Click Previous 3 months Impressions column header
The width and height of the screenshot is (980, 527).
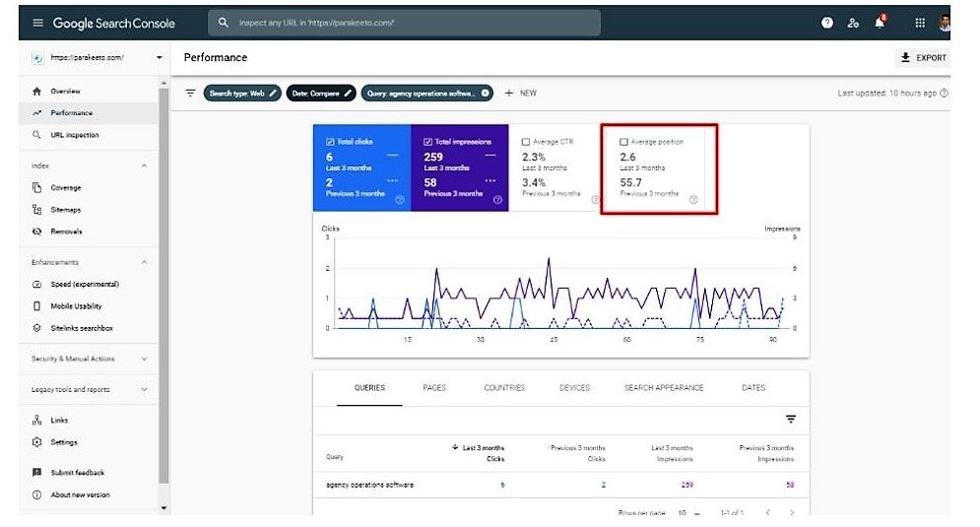coord(765,453)
